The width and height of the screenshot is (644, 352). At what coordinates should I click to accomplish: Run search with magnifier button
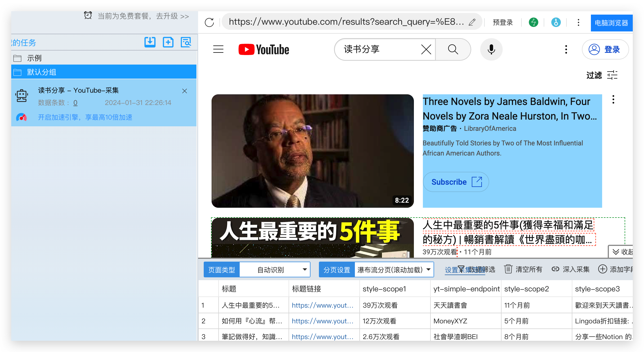(453, 49)
